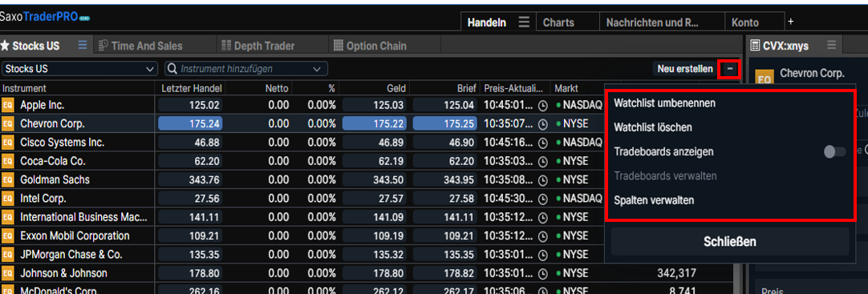Click Chevron Corp. last trade 175.24
868x294 pixels.
190,124
